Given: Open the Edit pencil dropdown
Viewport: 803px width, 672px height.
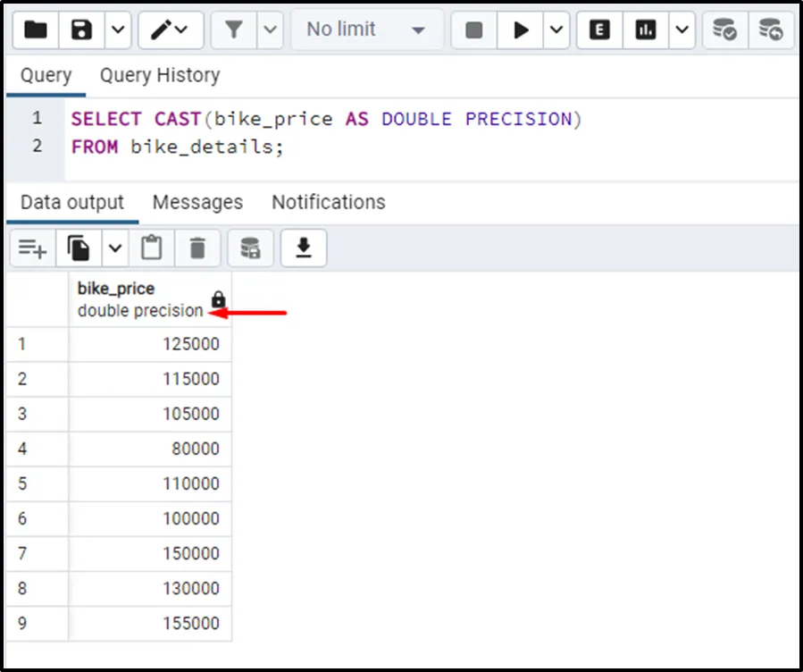Looking at the screenshot, I should point(169,30).
